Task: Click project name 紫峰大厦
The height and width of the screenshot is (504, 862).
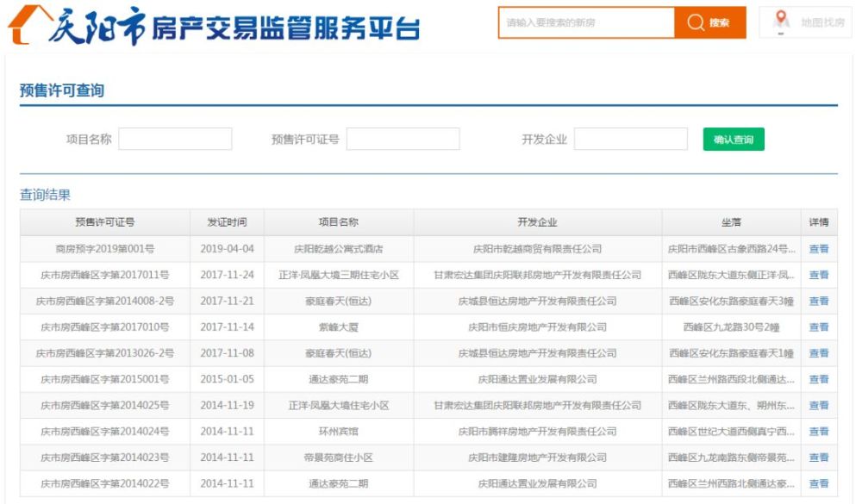Action: coord(339,327)
